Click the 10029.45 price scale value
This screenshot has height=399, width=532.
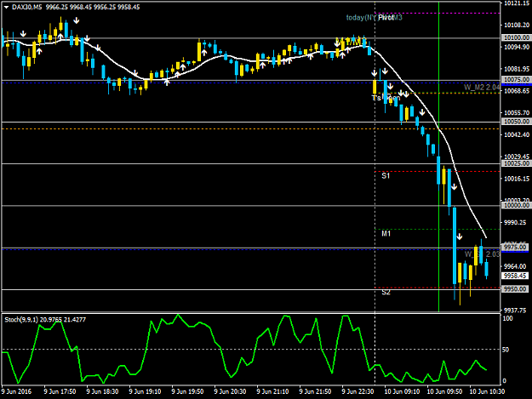click(517, 157)
